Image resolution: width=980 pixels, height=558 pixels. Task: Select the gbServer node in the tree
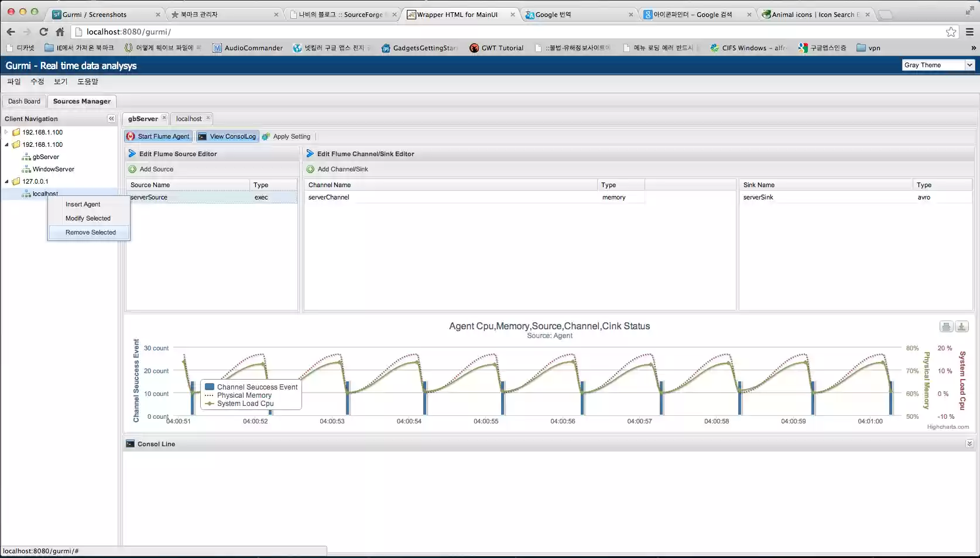(x=46, y=157)
